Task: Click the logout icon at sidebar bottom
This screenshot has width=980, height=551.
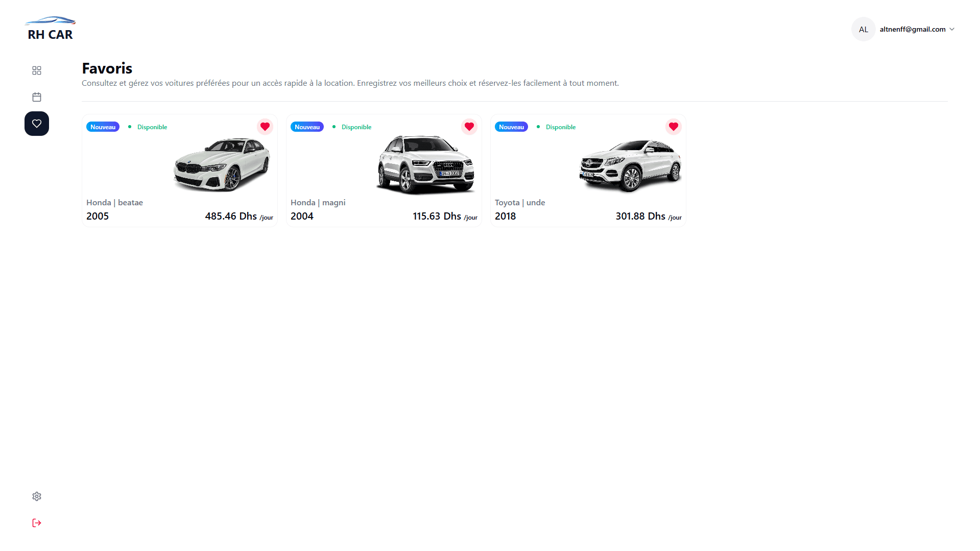Action: 36,522
